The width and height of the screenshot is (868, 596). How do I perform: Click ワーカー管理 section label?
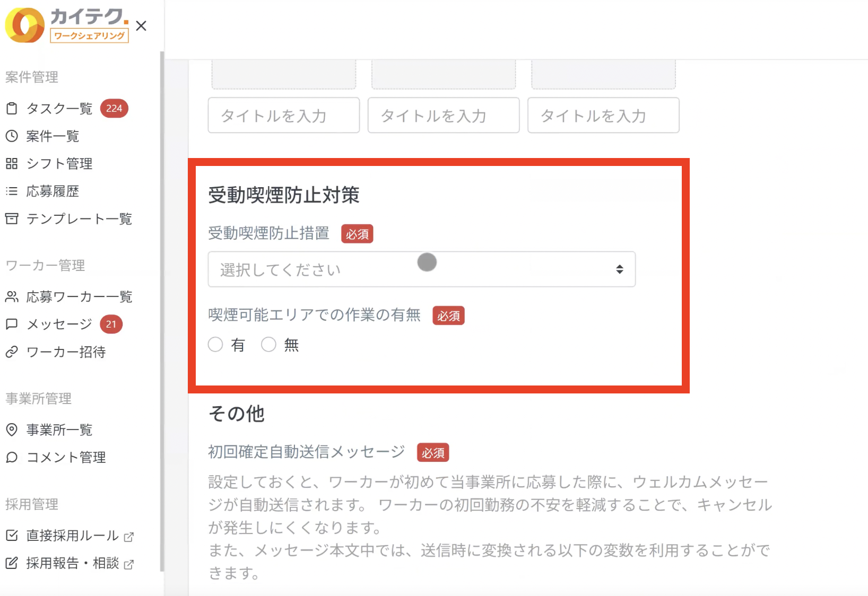(45, 265)
